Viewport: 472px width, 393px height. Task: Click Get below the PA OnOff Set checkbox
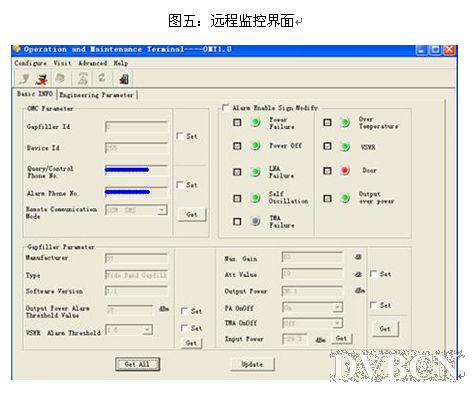(385, 329)
